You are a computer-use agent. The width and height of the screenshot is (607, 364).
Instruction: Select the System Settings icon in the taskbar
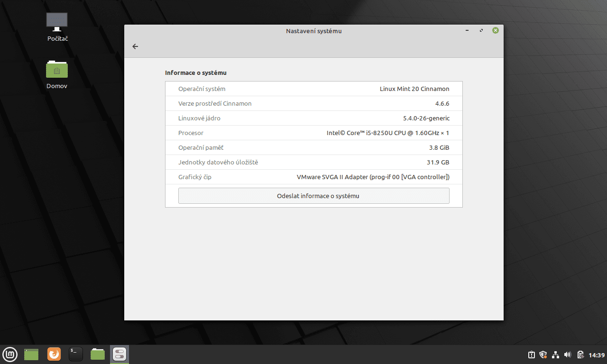119,354
